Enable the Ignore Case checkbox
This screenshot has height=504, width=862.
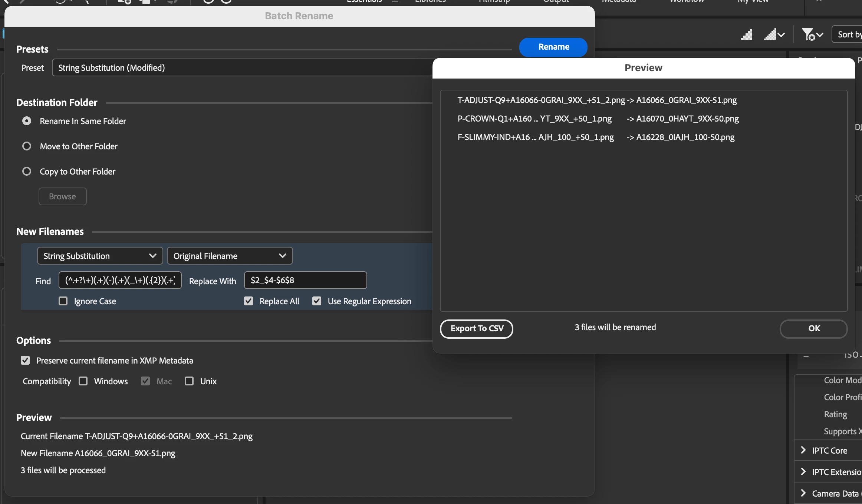coord(63,301)
